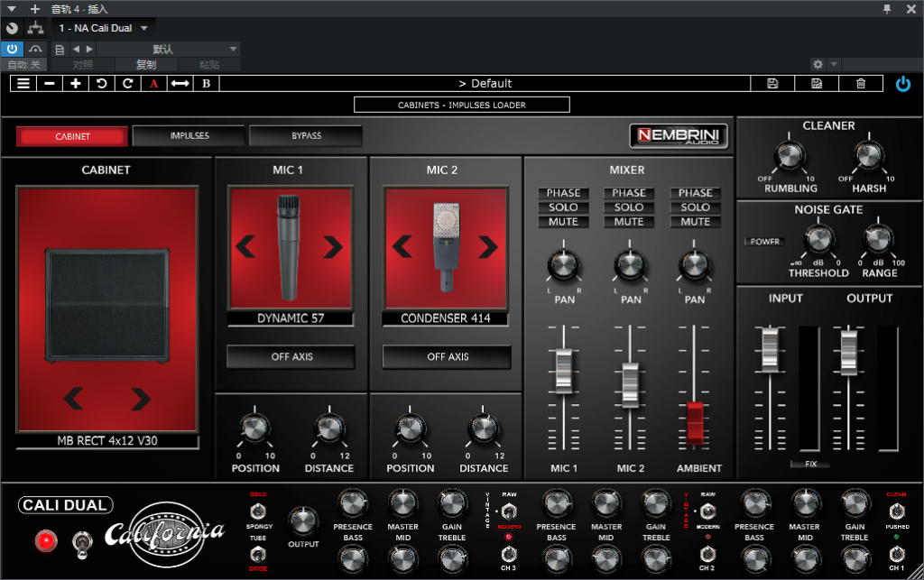Image resolution: width=924 pixels, height=580 pixels.
Task: Switch MIC 1 to the next microphone
Action: (333, 247)
